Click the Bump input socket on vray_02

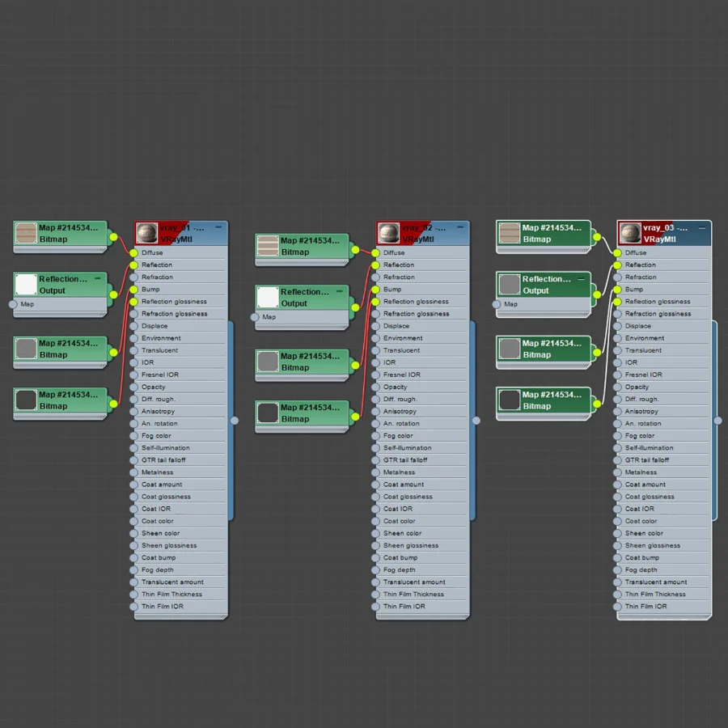click(375, 290)
